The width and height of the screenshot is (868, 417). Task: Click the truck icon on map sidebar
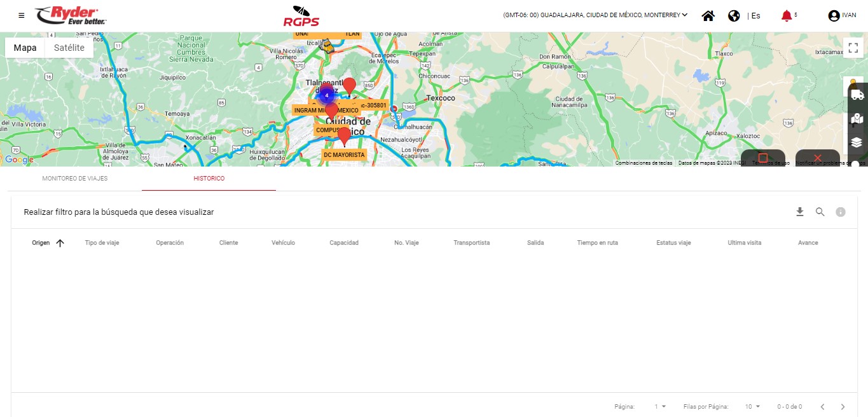pos(857,95)
